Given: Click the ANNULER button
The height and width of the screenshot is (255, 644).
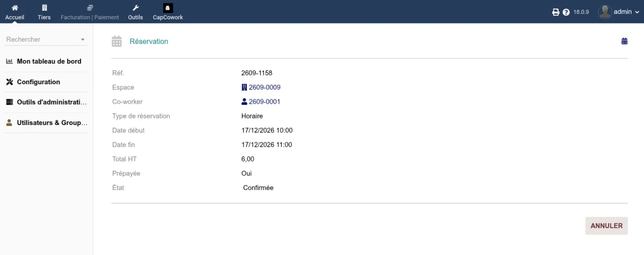Looking at the screenshot, I should point(606,226).
